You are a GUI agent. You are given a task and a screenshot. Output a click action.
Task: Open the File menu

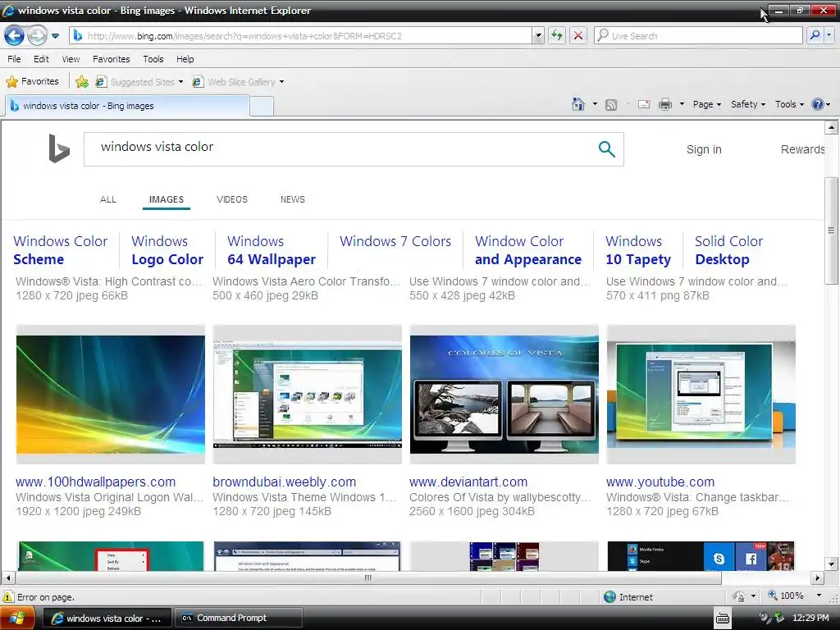coord(15,59)
